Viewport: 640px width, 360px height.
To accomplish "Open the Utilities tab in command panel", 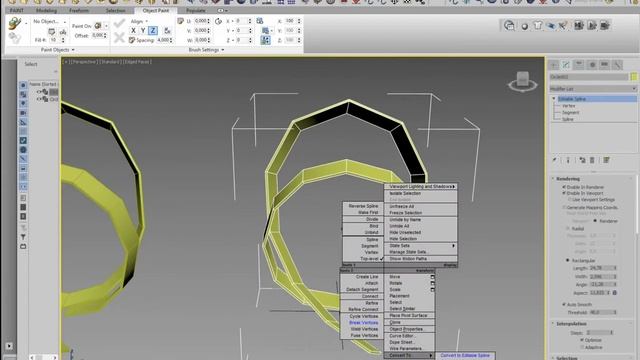I will [x=617, y=64].
